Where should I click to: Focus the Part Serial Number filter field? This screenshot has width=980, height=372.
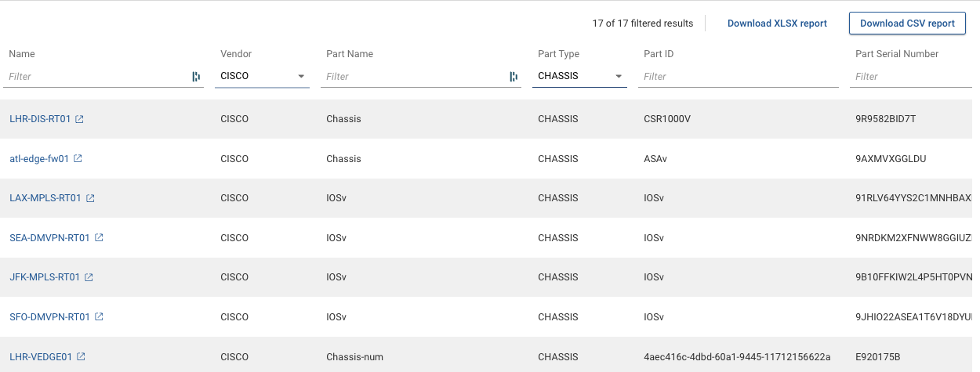pyautogui.click(x=913, y=77)
